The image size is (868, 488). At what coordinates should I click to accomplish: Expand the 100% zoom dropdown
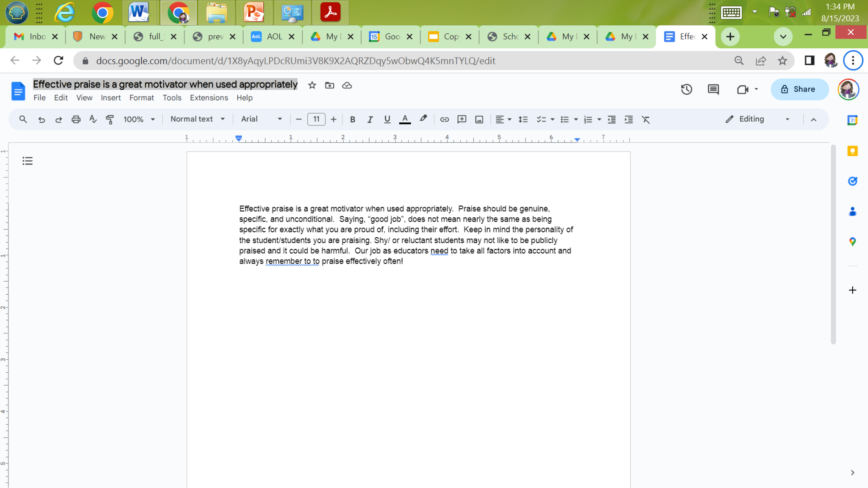pos(139,119)
